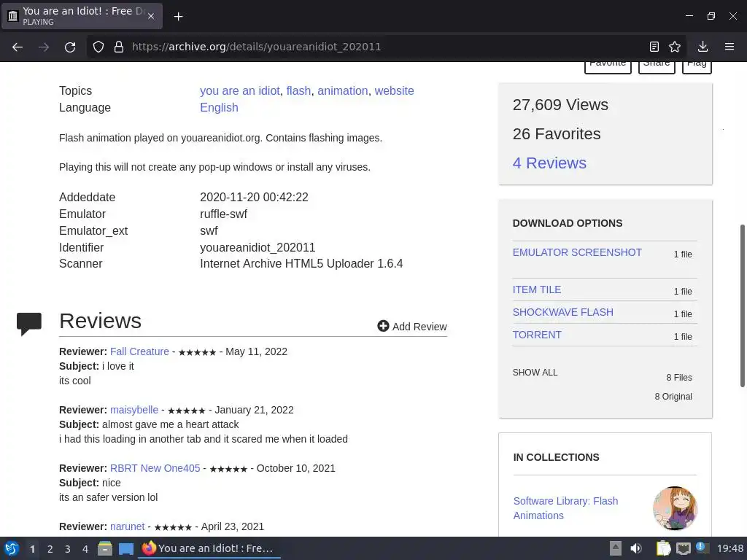Viewport: 747px width, 560px height.
Task: Open reviewer narunet's profile
Action: point(127,526)
